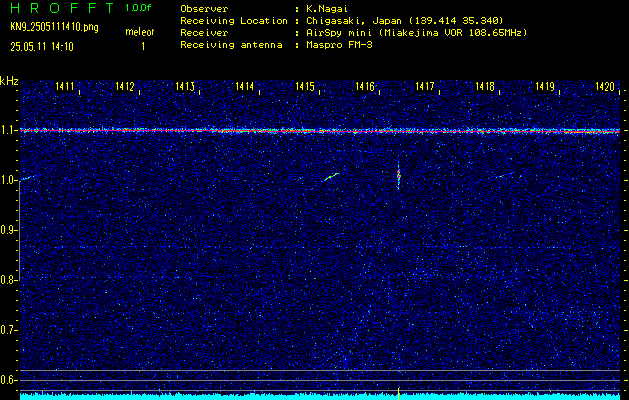The image size is (629, 400).
Task: Click the 1416 time axis marker
Action: pos(365,86)
